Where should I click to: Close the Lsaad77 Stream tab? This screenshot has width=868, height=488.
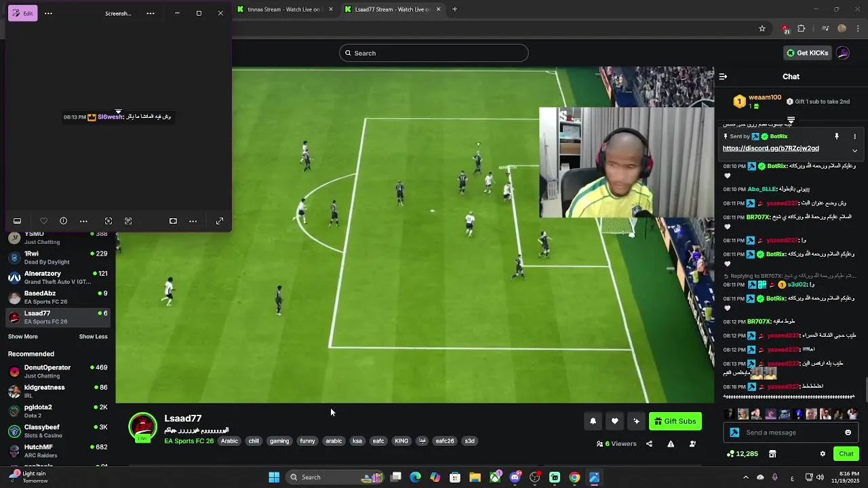pyautogui.click(x=438, y=9)
